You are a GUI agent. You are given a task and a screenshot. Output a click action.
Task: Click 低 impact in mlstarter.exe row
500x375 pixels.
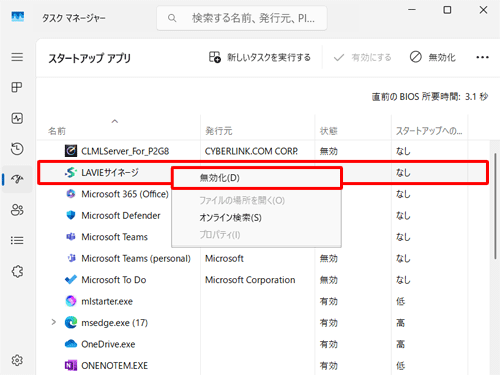pos(400,301)
